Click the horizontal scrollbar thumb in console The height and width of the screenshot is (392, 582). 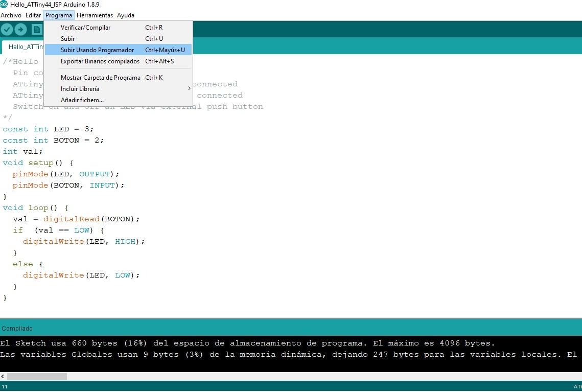pyautogui.click(x=37, y=376)
